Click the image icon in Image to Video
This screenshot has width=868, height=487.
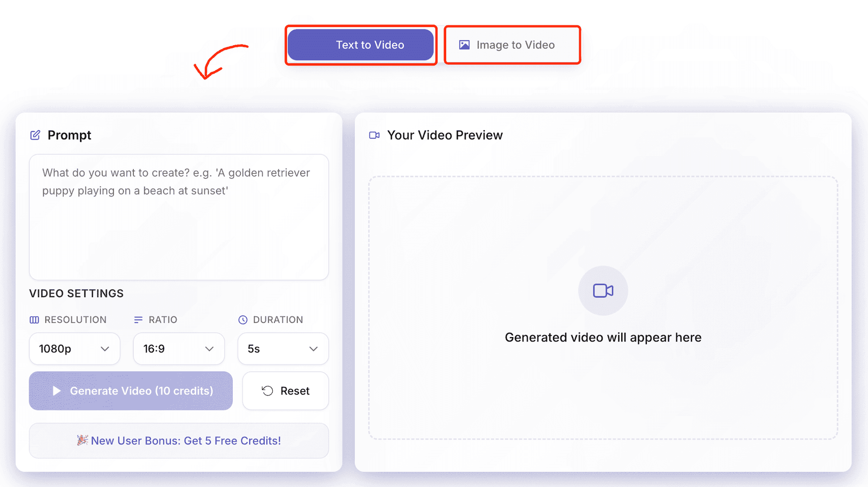coord(464,45)
